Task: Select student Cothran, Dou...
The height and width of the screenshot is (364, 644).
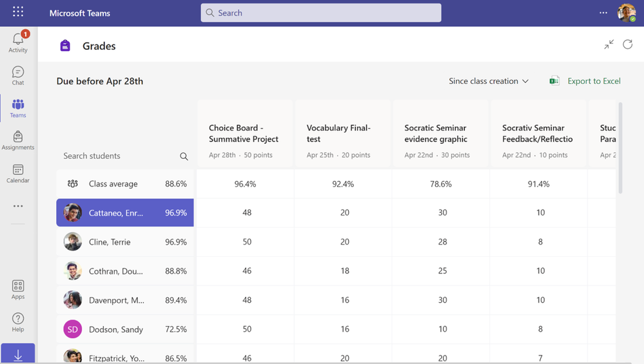Action: pyautogui.click(x=125, y=271)
